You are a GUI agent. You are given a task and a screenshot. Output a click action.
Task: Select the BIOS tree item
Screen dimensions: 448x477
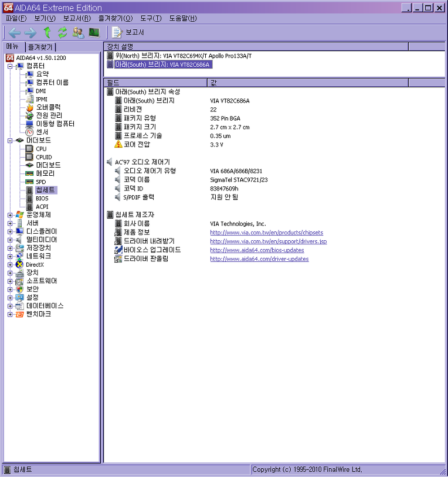click(x=42, y=198)
